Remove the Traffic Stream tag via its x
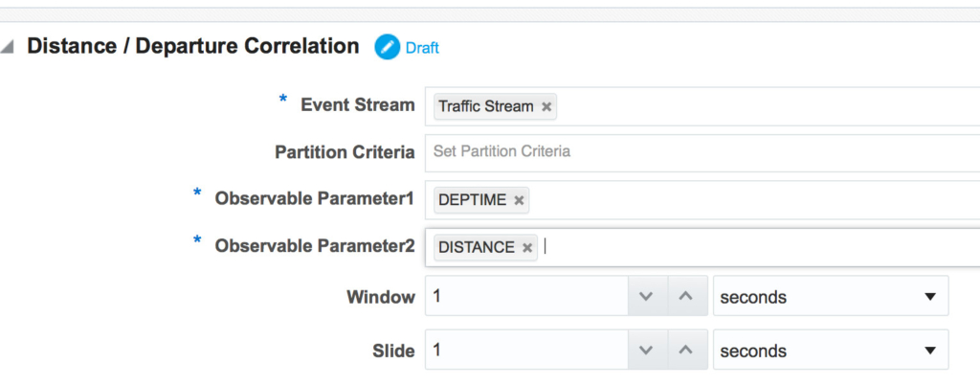The image size is (980, 386). (x=546, y=107)
